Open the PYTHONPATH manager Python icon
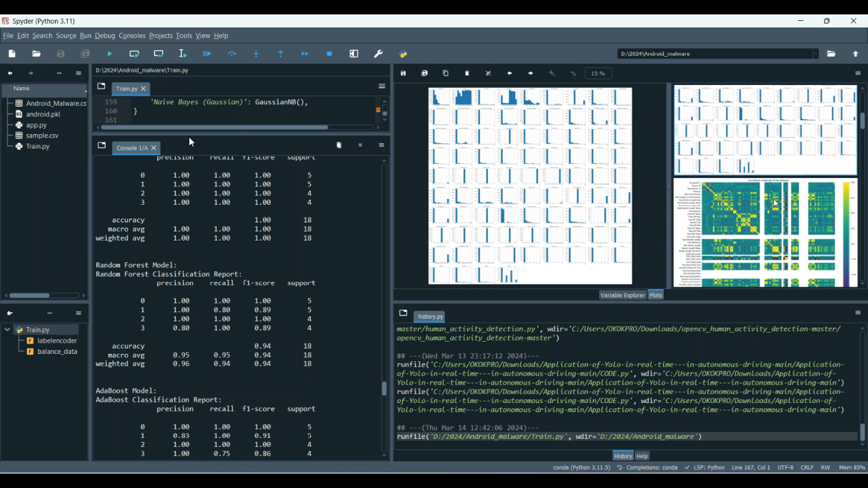Image resolution: width=868 pixels, height=488 pixels. pos(403,54)
